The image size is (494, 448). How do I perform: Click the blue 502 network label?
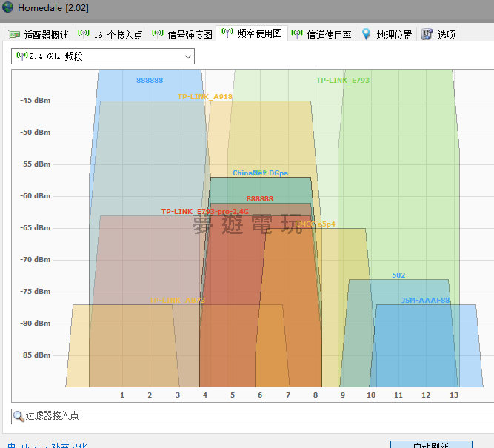398,275
